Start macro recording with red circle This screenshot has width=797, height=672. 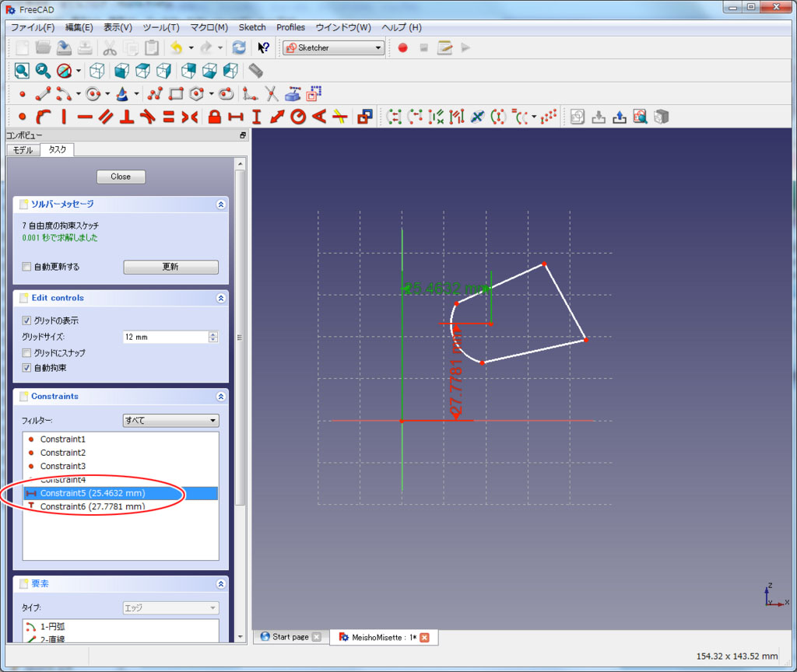point(402,47)
